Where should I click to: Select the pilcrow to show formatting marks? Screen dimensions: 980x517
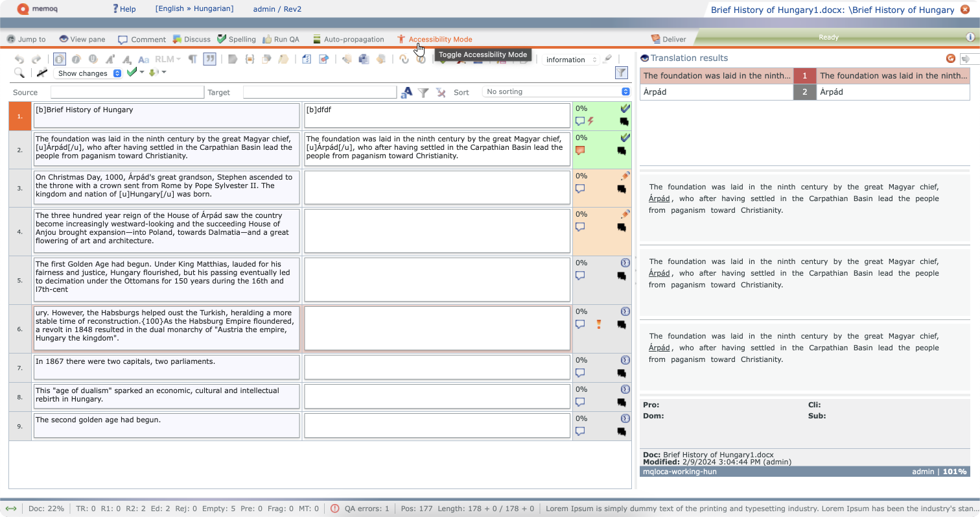[192, 59]
